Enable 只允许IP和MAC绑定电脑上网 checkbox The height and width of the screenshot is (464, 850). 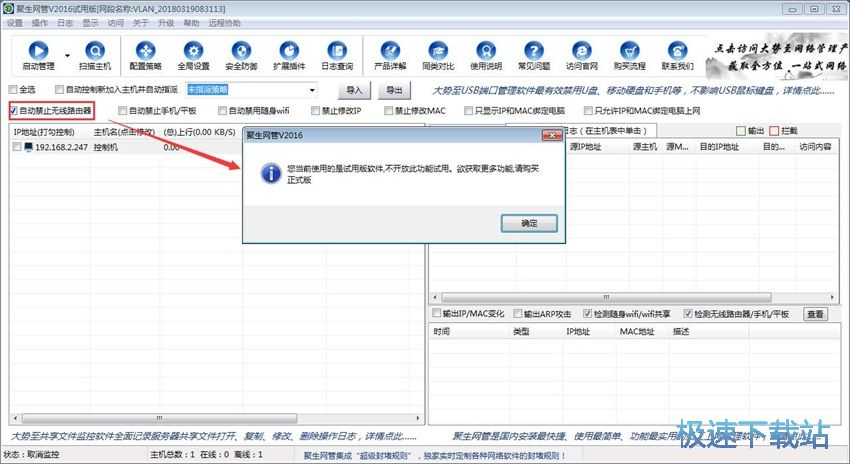(x=588, y=111)
